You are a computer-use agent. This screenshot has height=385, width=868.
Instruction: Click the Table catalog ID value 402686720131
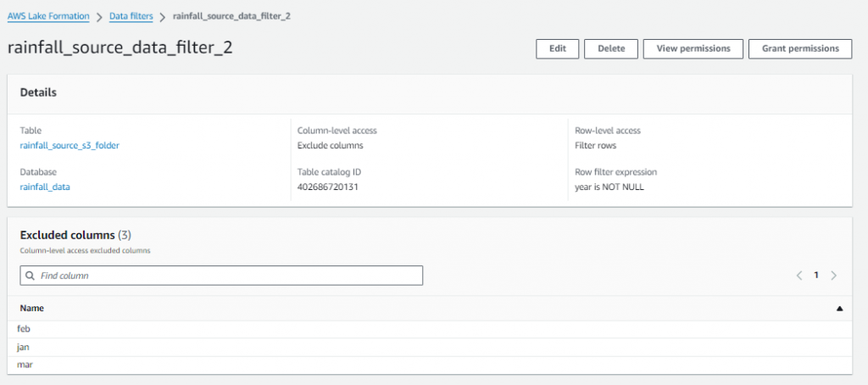point(328,187)
